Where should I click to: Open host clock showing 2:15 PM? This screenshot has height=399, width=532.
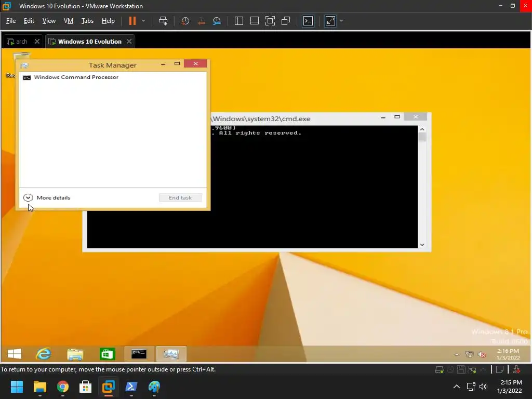click(510, 387)
